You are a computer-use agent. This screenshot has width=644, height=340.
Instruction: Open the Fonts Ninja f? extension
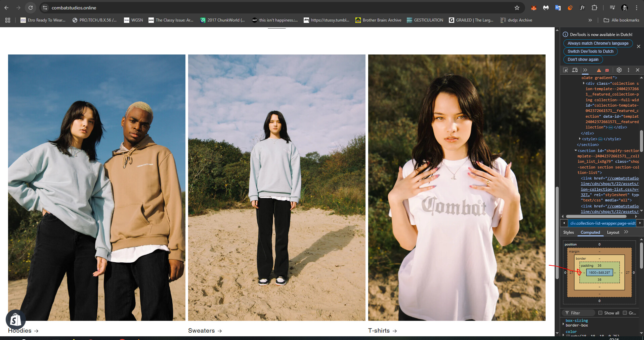point(582,8)
